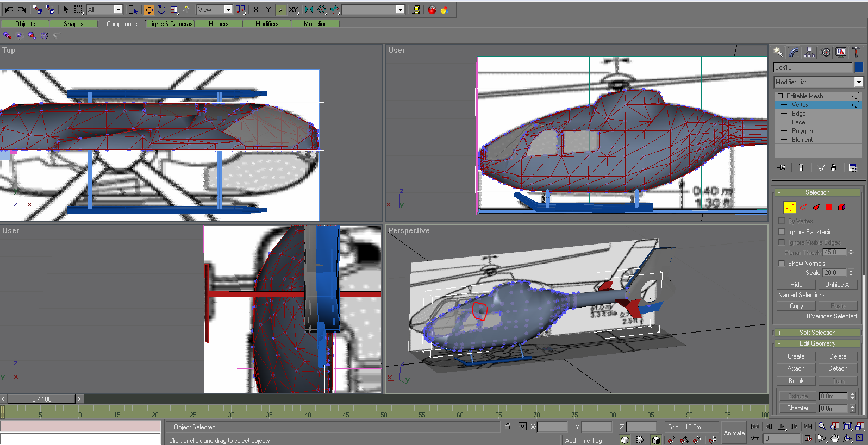Open the Utilities hammer panel icon

[856, 52]
